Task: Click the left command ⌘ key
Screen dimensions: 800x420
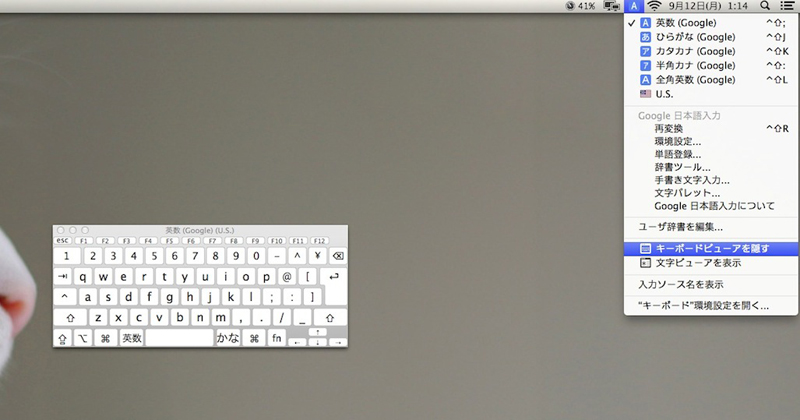Action: pos(105,338)
